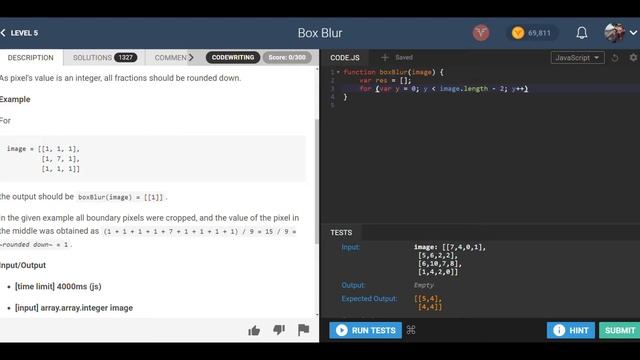Click the [input] array.array.integer image item
Image resolution: width=640 pixels, height=360 pixels.
tap(74, 308)
